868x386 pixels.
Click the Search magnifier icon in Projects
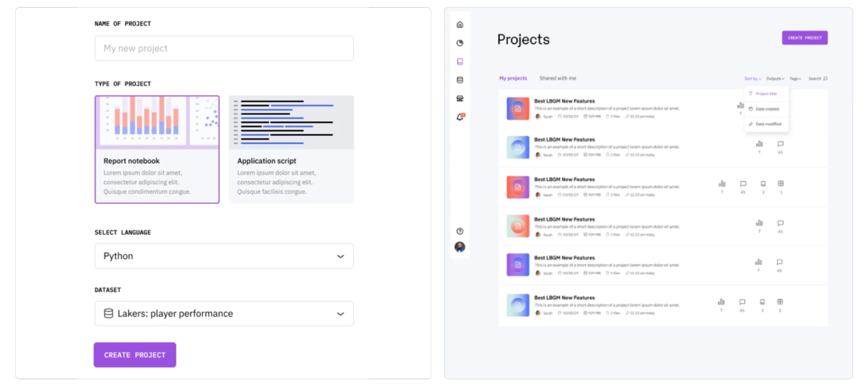825,79
